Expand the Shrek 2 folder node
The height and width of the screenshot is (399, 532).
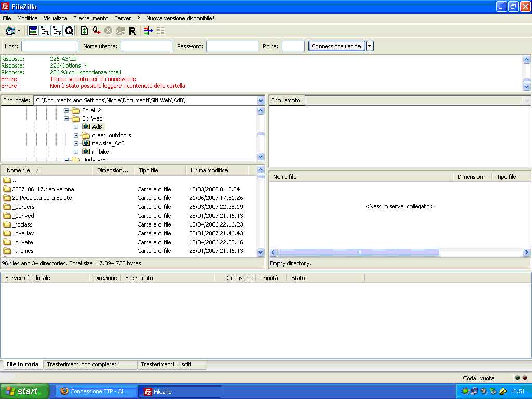tap(66, 110)
